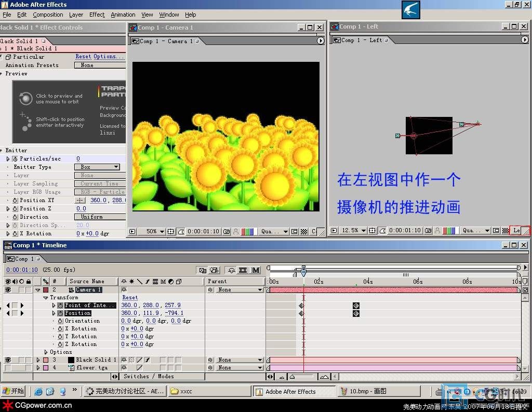This screenshot has height=412, width=532.
Task: Select the Comp 1 timeline tab
Action: [23, 259]
